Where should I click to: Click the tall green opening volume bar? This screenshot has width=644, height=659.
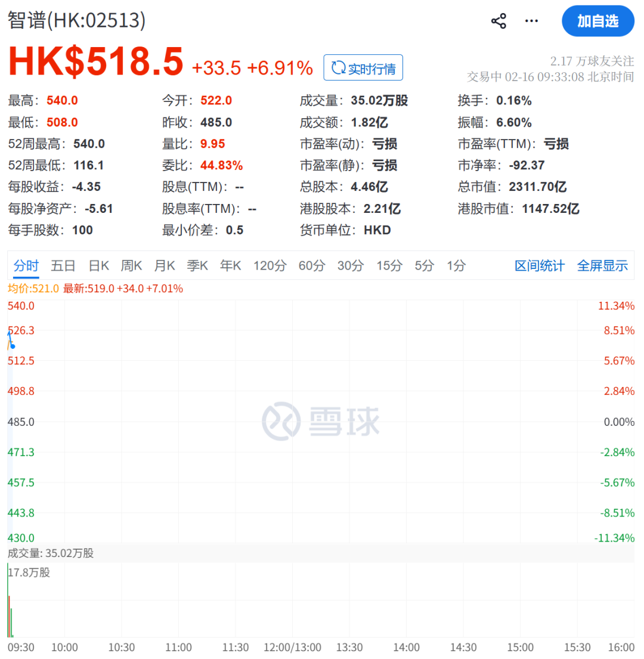[x=8, y=601]
